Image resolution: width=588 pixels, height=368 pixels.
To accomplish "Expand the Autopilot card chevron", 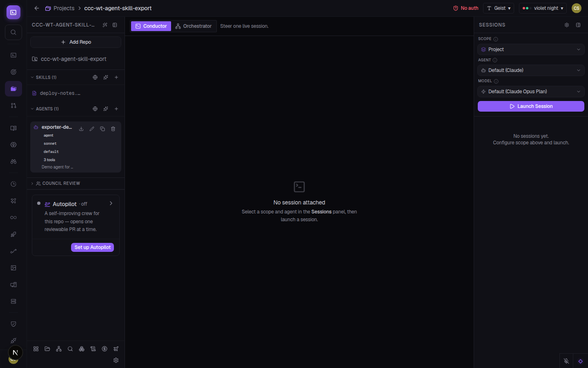I will click(111, 203).
